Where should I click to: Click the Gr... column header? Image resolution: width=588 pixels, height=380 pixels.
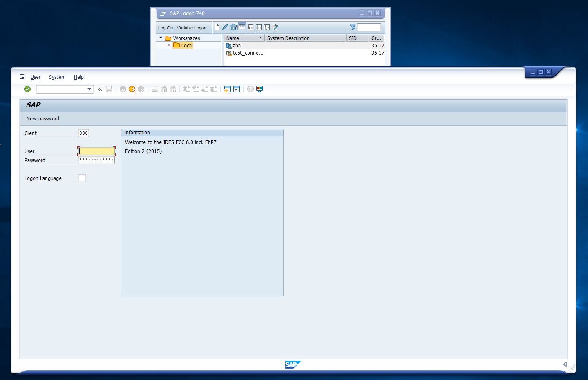pyautogui.click(x=376, y=38)
